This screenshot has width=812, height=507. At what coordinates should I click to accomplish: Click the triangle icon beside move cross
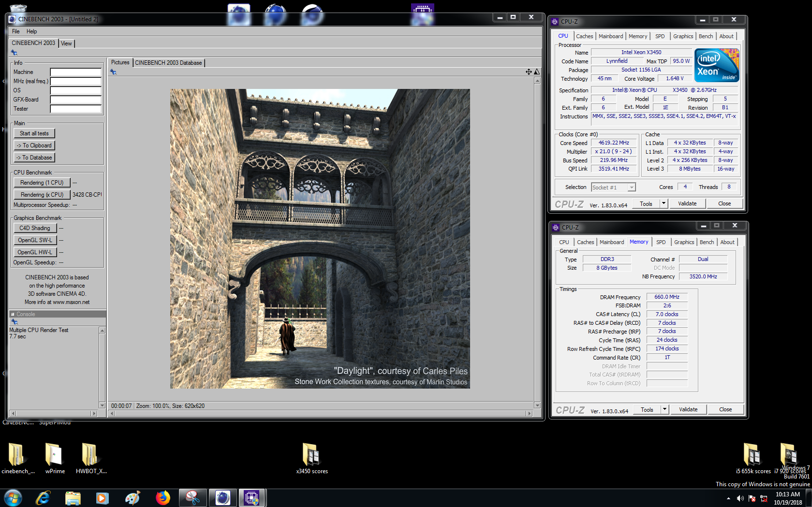point(537,72)
